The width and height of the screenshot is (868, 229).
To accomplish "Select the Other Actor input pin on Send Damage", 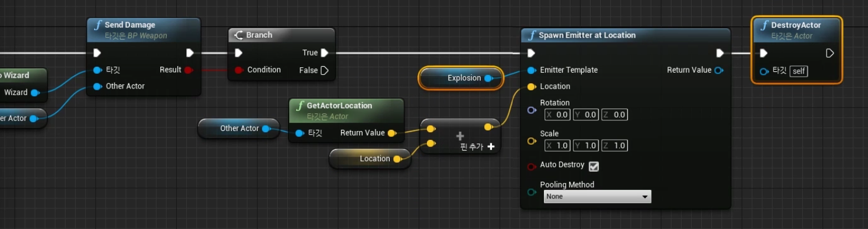I will tap(97, 87).
